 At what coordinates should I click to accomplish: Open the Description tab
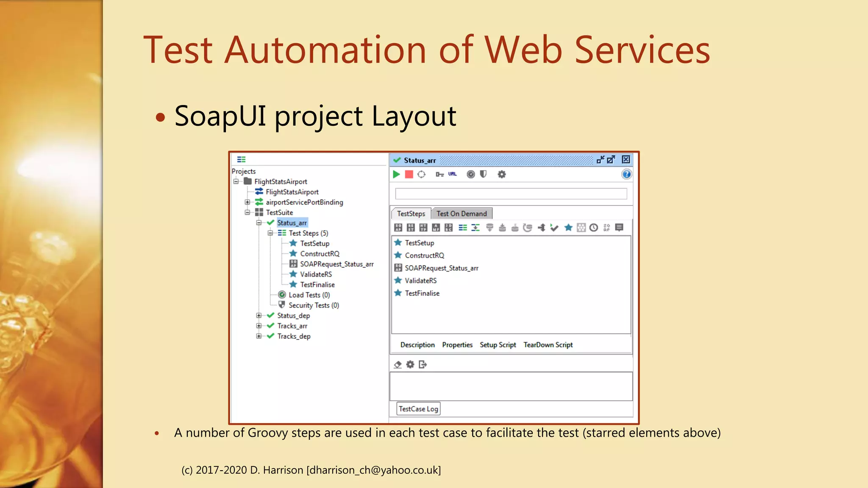[x=417, y=345]
